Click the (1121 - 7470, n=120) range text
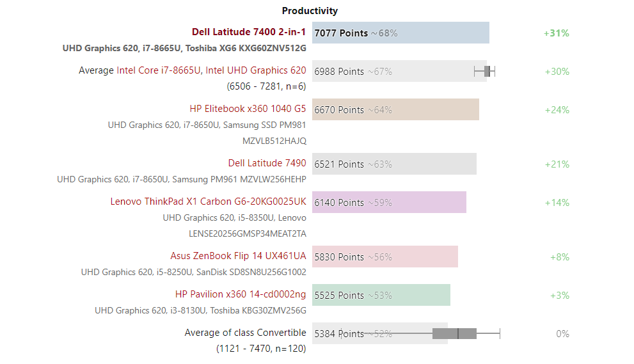The image size is (634, 364). click(261, 349)
